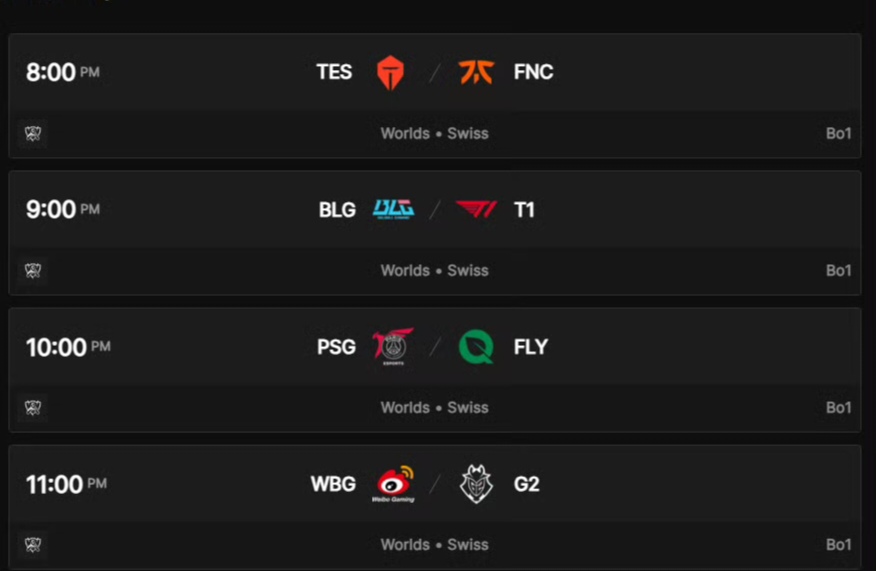The height and width of the screenshot is (571, 876).
Task: Click the G2 samurai logo
Action: pos(476,484)
